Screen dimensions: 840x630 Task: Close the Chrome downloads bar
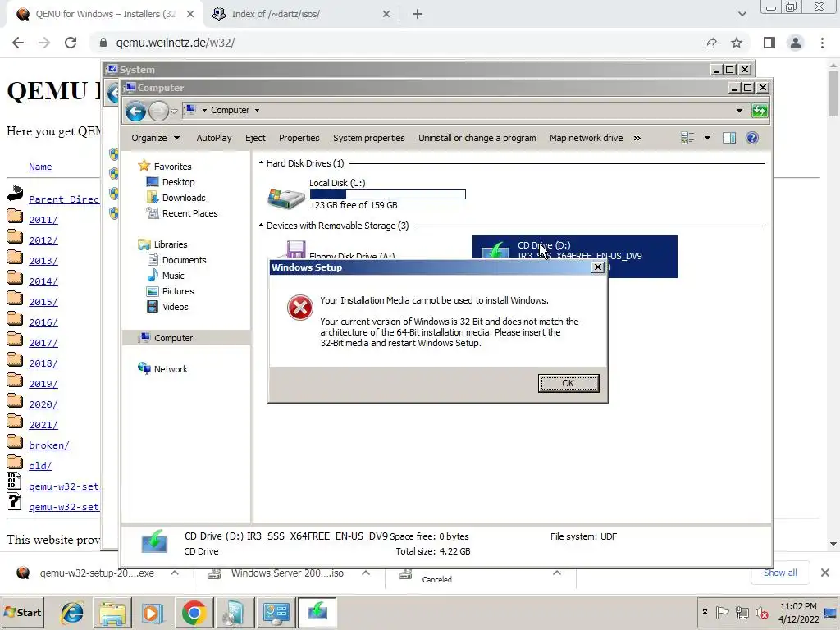point(825,573)
